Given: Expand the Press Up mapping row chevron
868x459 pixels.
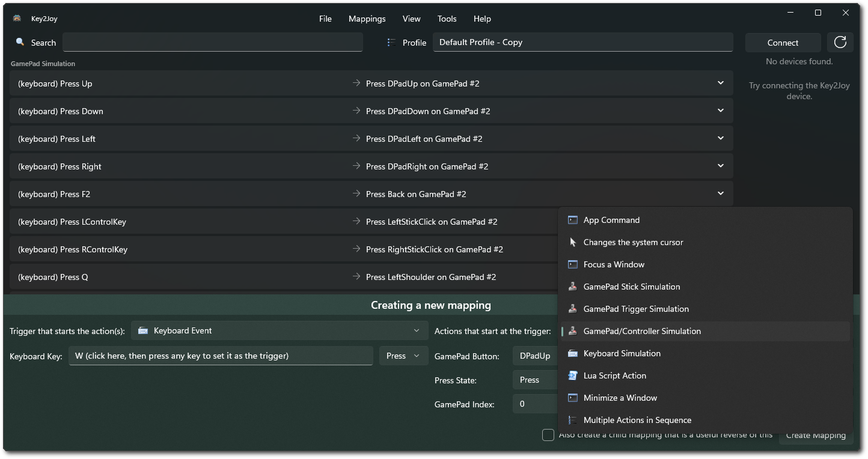Looking at the screenshot, I should [720, 83].
